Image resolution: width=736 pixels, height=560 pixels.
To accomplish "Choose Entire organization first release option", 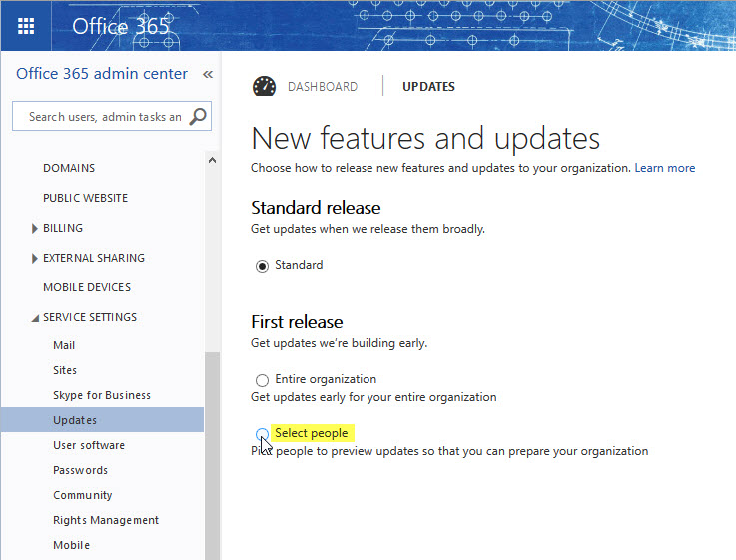I will point(262,380).
